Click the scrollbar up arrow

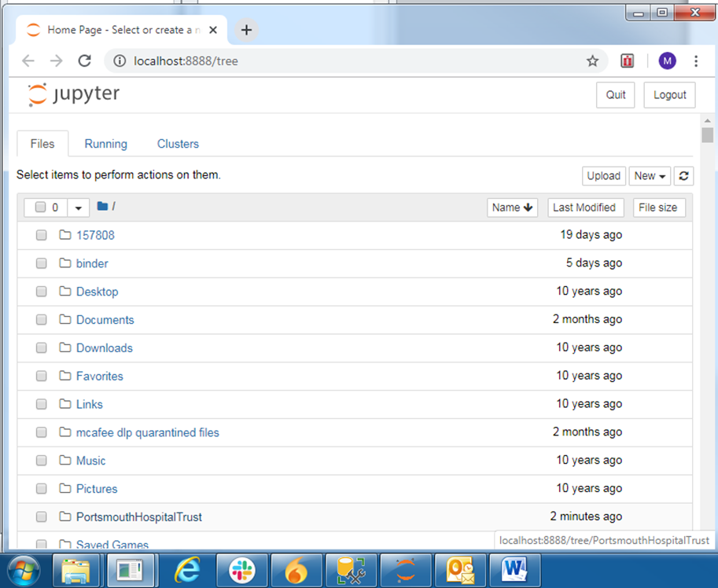click(708, 121)
